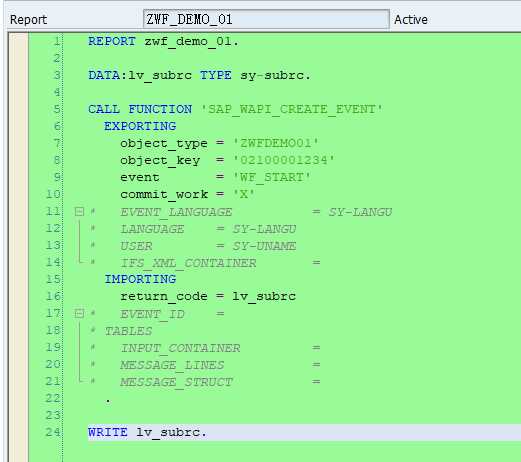Click the 'SAP_WAPI_CREATE_EVENT' function name
Viewport: 521px width, 462px height.
pyautogui.click(x=292, y=109)
